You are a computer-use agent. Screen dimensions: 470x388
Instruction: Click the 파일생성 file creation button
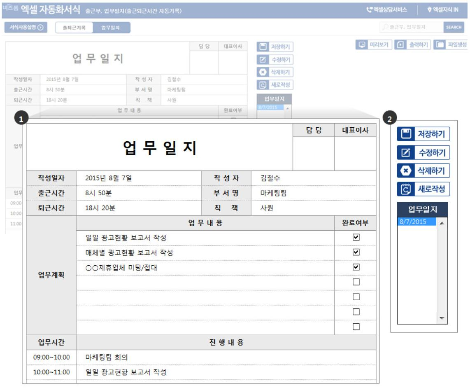coord(451,44)
